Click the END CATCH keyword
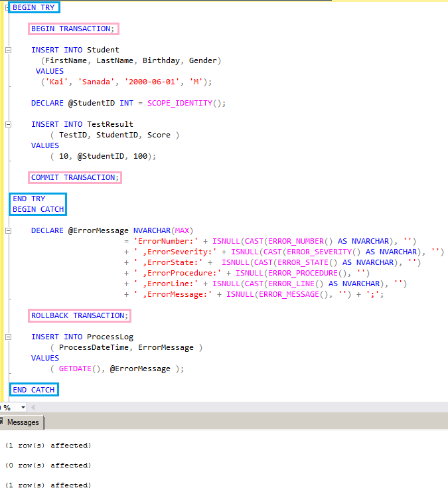The height and width of the screenshot is (500, 448). (x=34, y=390)
